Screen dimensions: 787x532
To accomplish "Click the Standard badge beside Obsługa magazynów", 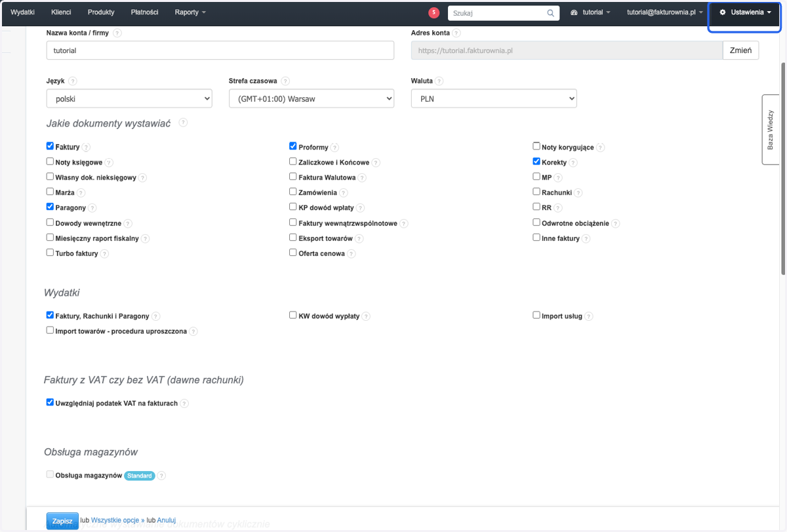I will [139, 476].
